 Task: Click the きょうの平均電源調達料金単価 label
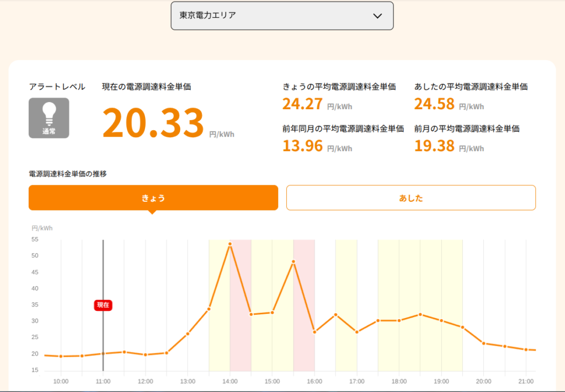339,87
